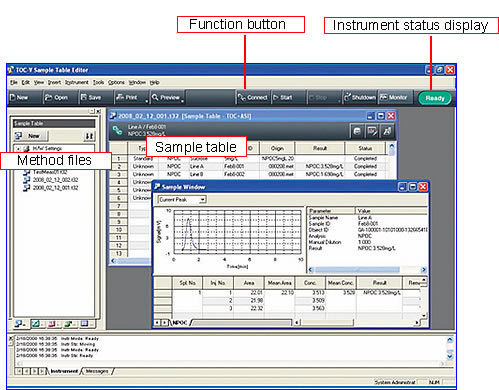Click the Value column header
Screen dimensions: 499x390
tap(391, 211)
